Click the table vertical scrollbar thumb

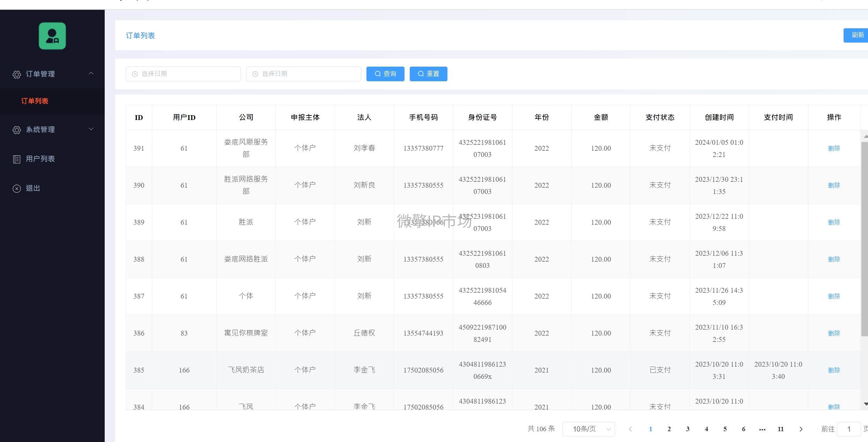coord(865,239)
